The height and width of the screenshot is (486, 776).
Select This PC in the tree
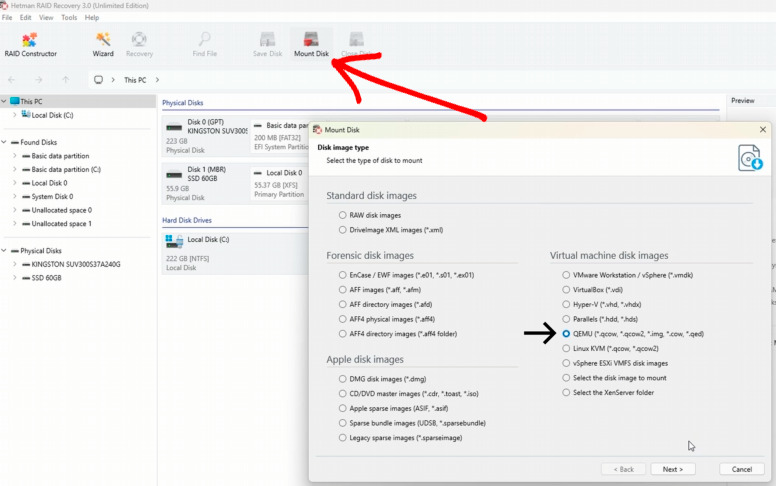pyautogui.click(x=31, y=101)
